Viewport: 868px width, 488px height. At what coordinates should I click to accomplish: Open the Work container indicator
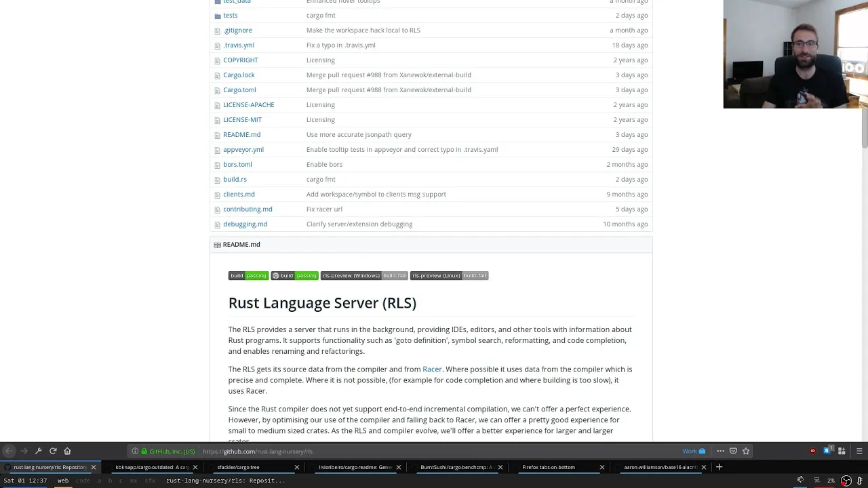(x=694, y=451)
